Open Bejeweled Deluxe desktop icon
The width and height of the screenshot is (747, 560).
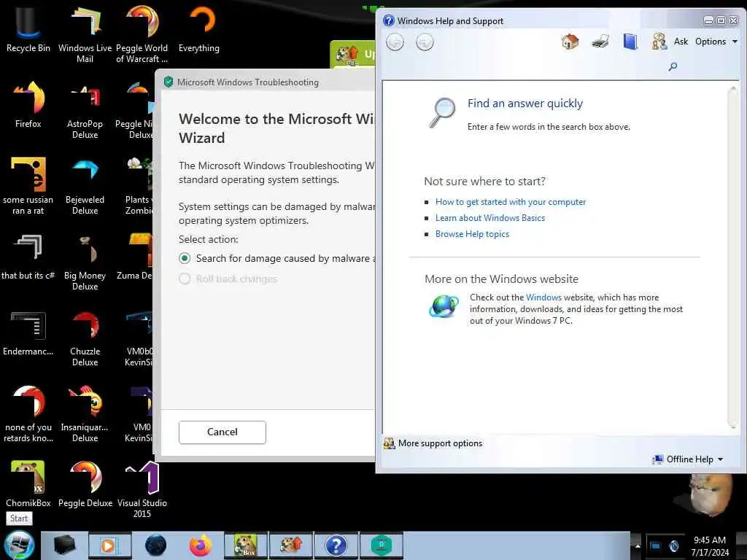coord(85,187)
